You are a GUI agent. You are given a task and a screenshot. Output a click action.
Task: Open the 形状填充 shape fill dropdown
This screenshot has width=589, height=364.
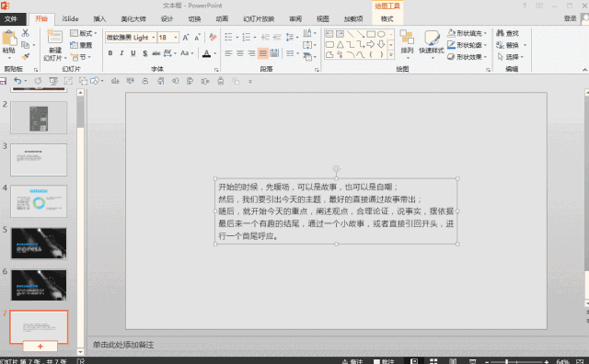[468, 33]
